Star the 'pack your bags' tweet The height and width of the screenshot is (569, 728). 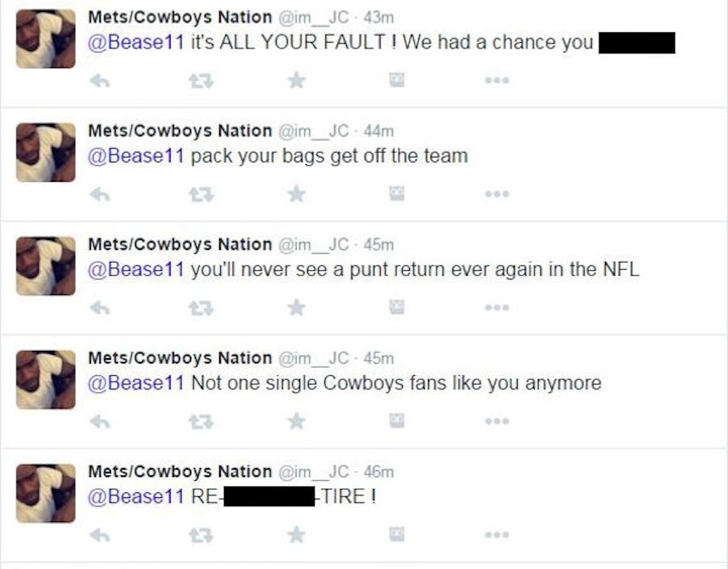click(297, 194)
